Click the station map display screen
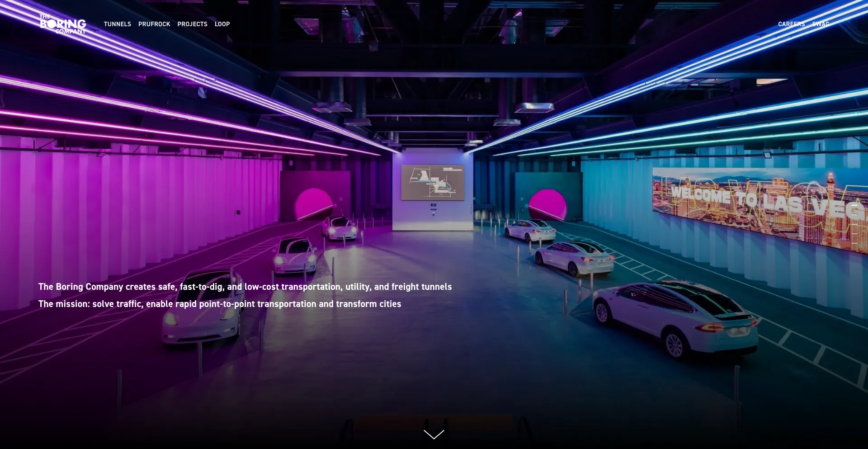This screenshot has height=449, width=868. pyautogui.click(x=433, y=182)
